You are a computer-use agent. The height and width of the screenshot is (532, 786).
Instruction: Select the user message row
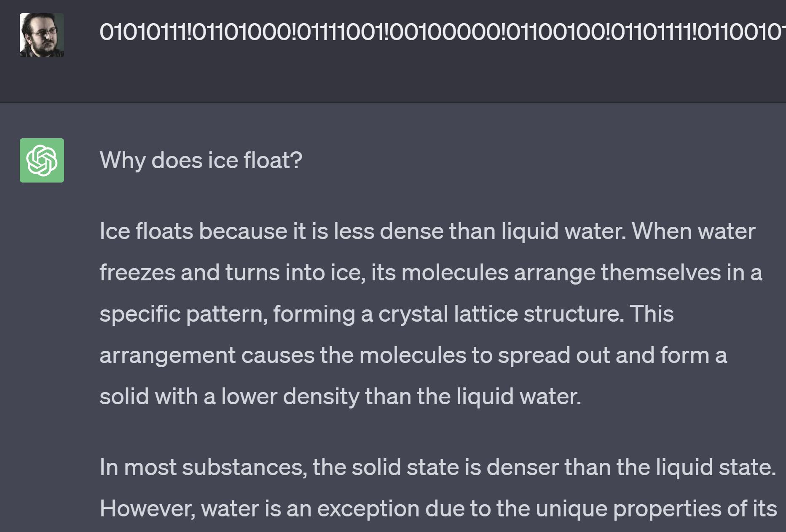(x=392, y=51)
